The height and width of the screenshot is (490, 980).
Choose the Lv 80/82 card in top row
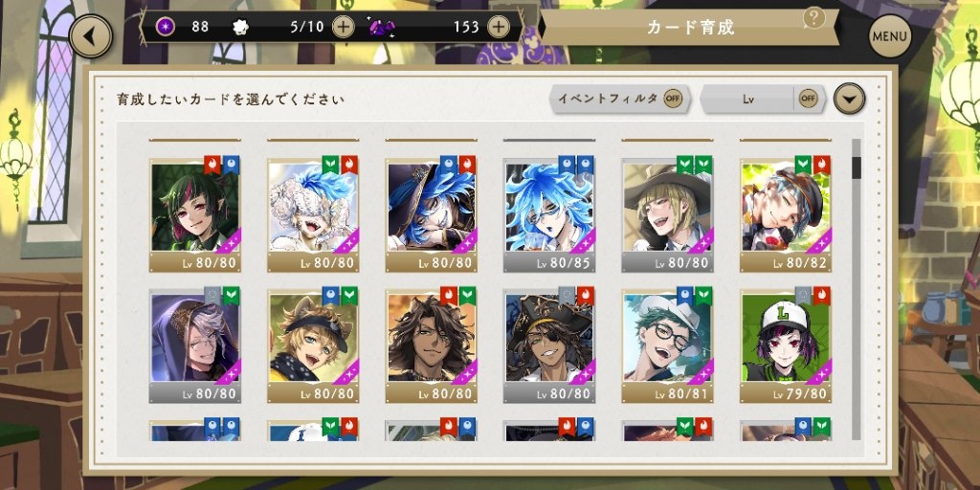tap(786, 214)
